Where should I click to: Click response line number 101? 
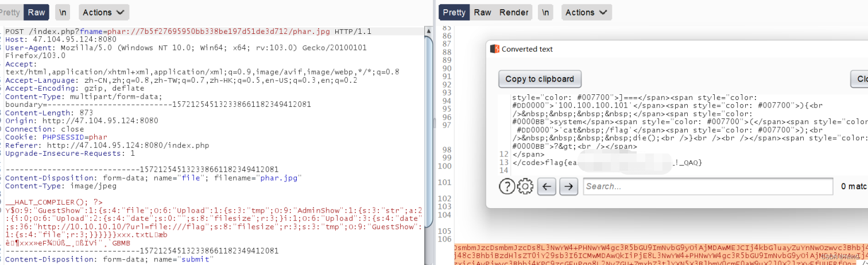[x=446, y=182]
